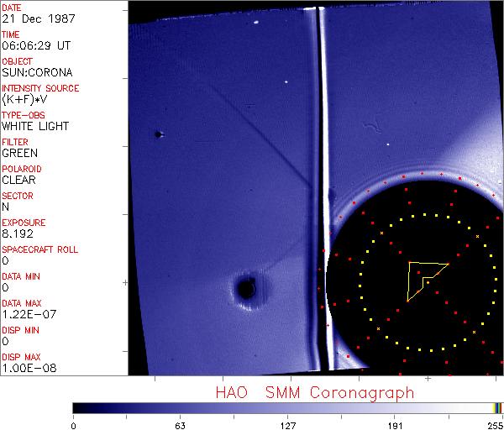The height and width of the screenshot is (430, 504).
Task: Click the FILTER label
Action: point(15,142)
